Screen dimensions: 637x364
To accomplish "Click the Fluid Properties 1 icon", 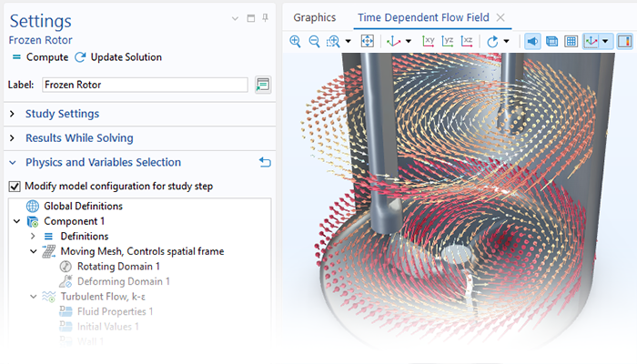I will click(x=66, y=311).
